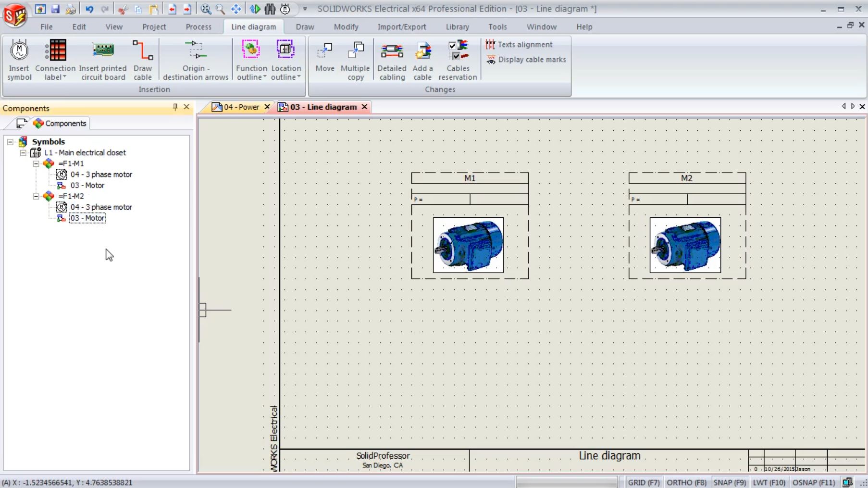
Task: Toggle ORTHO (F8) mode
Action: coord(687,482)
